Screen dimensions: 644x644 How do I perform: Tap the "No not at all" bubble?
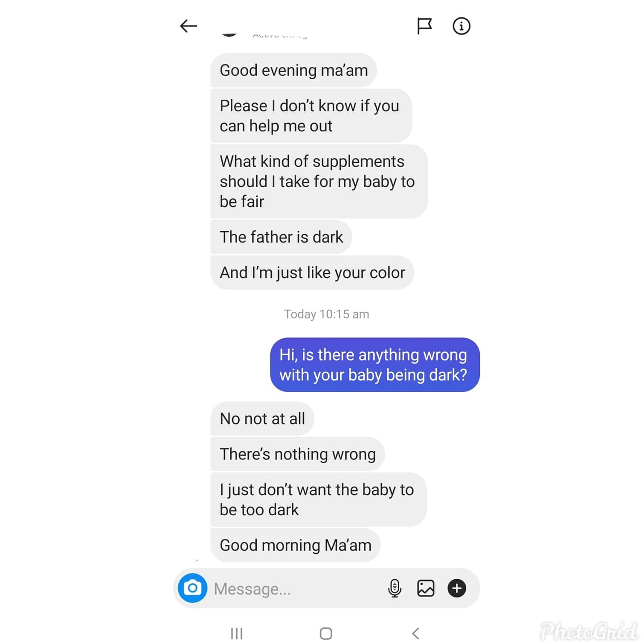[x=262, y=419]
